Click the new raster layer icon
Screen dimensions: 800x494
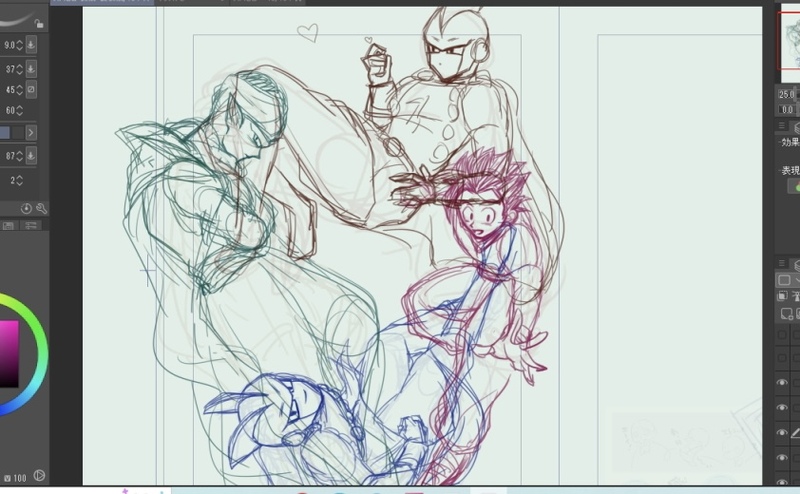tap(787, 313)
